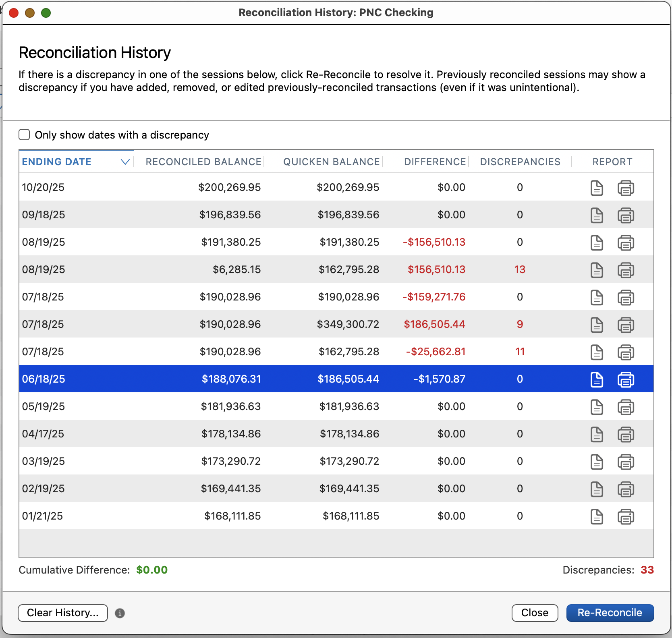Print the 09/18/25 reconciliation report
This screenshot has width=672, height=638.
[626, 215]
